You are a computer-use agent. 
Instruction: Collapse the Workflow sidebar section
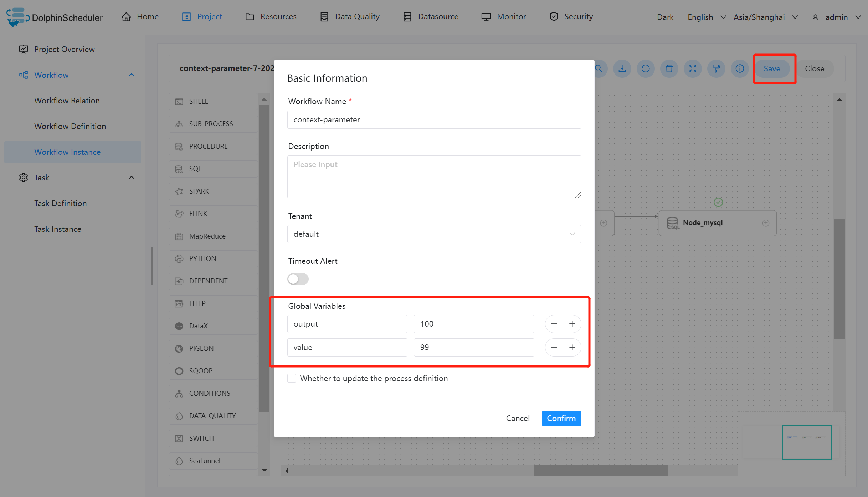pos(132,75)
